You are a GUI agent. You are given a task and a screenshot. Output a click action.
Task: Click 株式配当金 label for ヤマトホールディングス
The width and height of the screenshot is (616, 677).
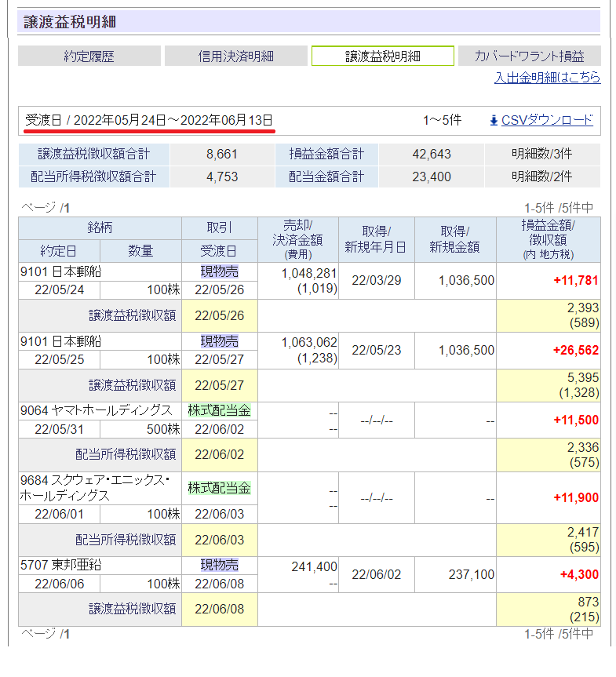[220, 410]
